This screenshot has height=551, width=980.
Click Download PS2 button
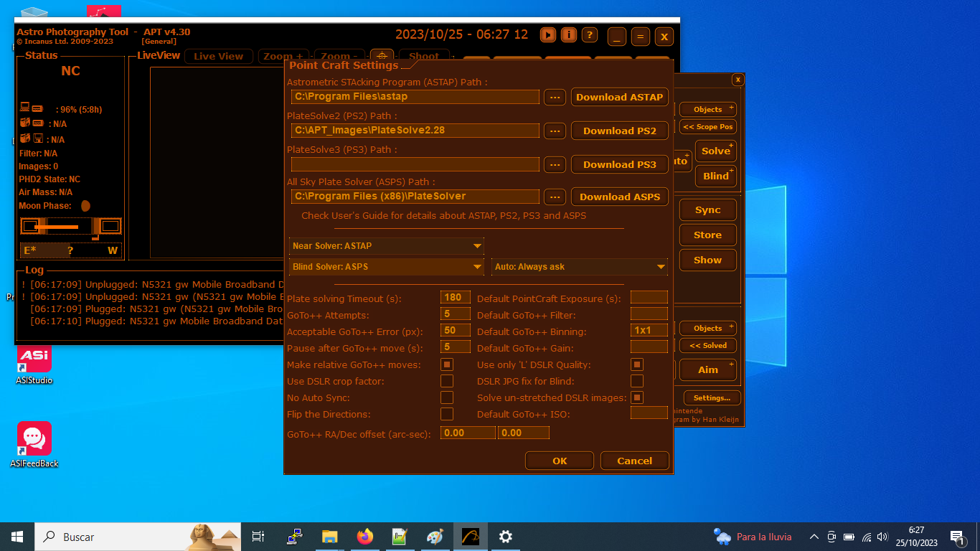[620, 131]
